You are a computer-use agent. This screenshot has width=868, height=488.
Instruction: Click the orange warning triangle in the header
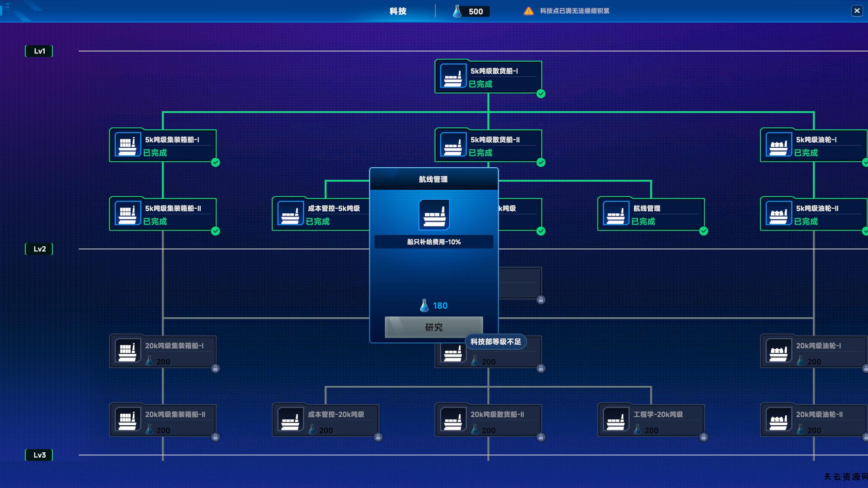528,10
